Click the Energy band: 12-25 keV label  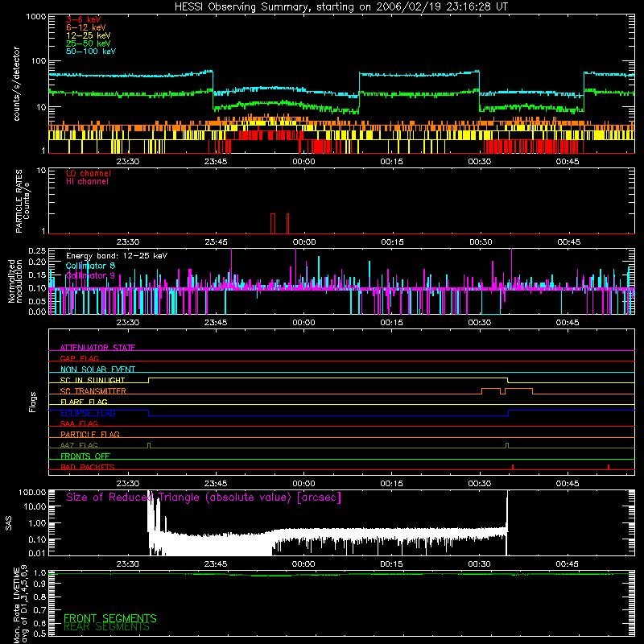click(117, 256)
